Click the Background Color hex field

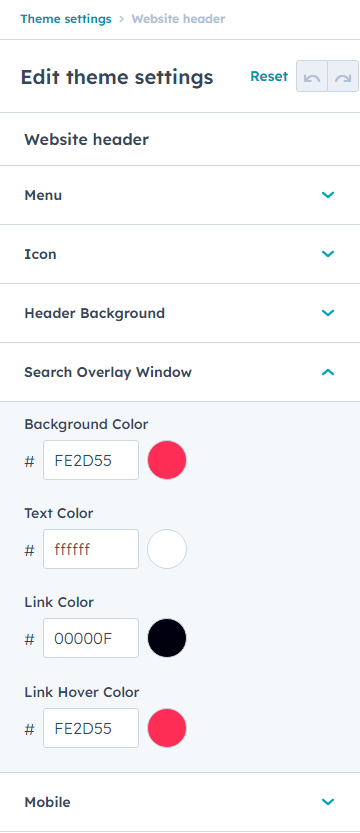point(91,460)
